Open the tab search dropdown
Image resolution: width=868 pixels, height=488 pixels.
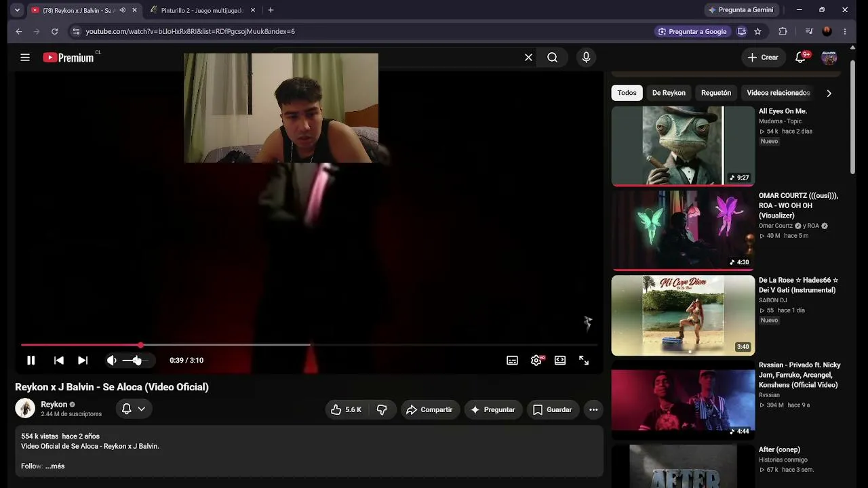(17, 10)
